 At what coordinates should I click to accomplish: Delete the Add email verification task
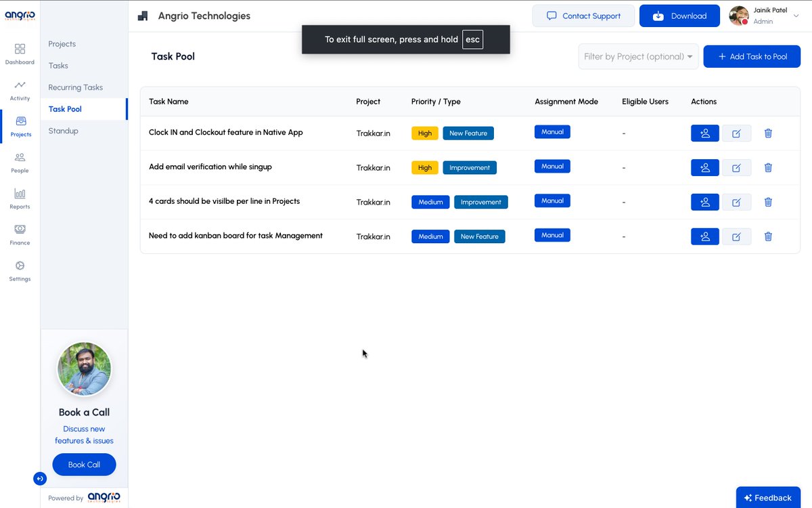[768, 167]
